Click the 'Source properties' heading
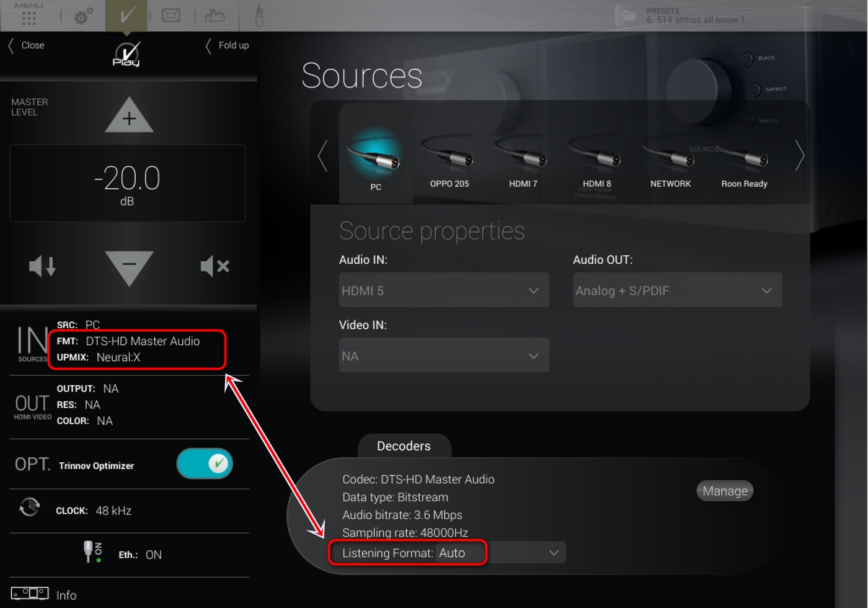This screenshot has height=608, width=868. [432, 231]
